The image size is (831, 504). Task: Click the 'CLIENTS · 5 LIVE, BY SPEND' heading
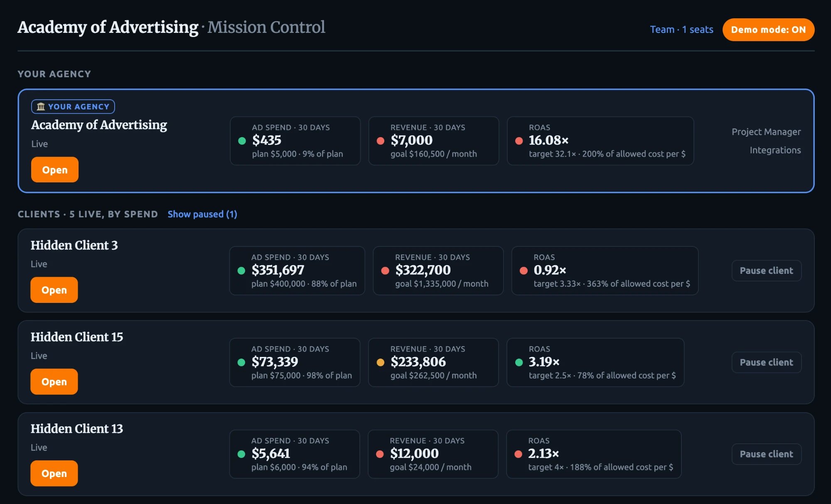pyautogui.click(x=88, y=214)
